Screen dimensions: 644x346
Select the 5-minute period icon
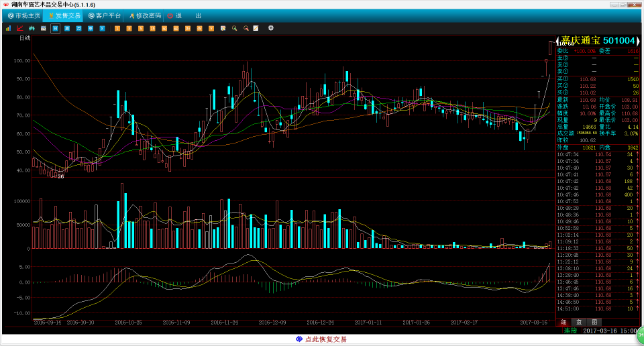click(141, 28)
